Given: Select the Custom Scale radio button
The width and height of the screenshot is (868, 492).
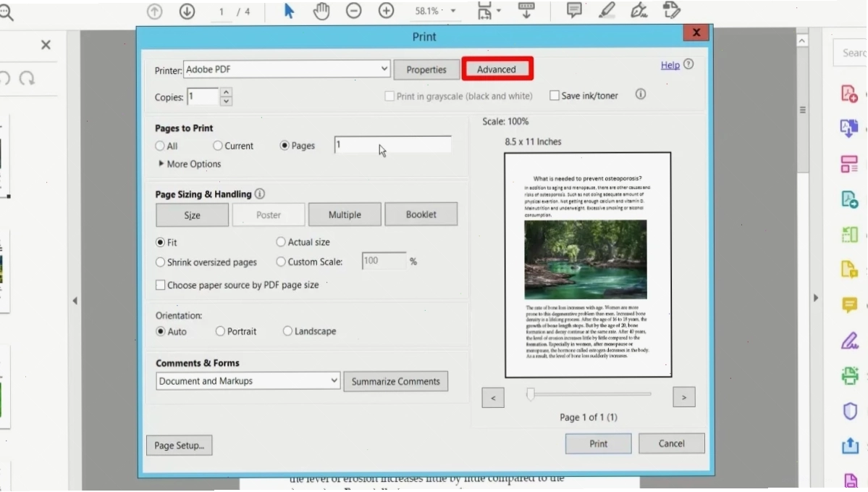Looking at the screenshot, I should [281, 262].
